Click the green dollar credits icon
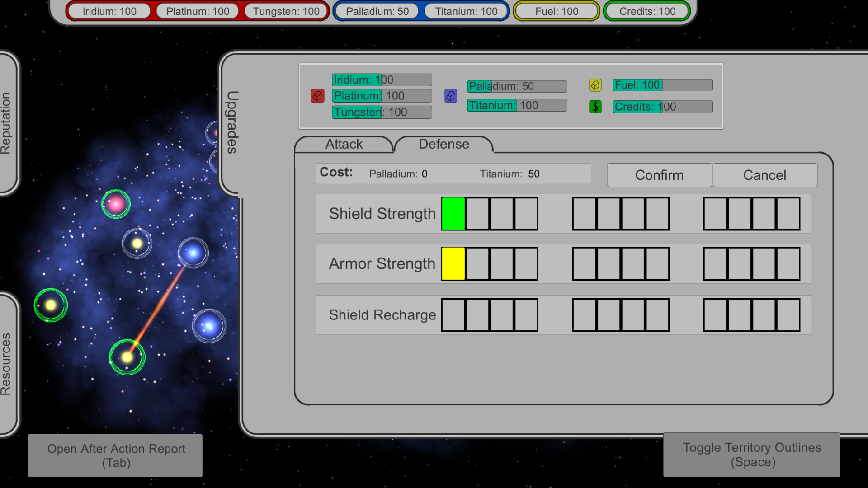The width and height of the screenshot is (868, 488). point(595,107)
